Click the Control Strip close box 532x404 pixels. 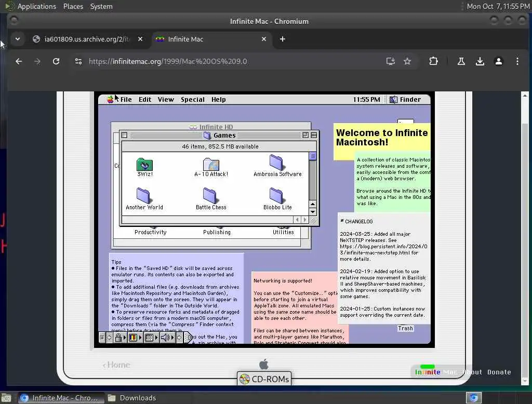(x=102, y=338)
